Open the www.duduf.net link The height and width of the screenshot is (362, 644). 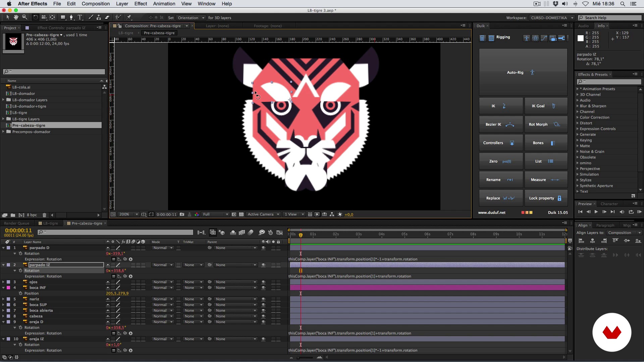coord(491,213)
